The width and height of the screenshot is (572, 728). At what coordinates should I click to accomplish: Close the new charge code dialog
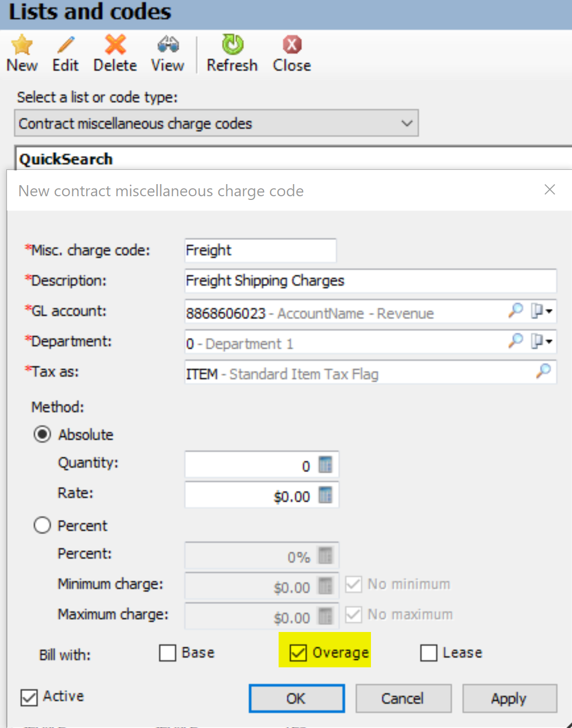pos(550,189)
